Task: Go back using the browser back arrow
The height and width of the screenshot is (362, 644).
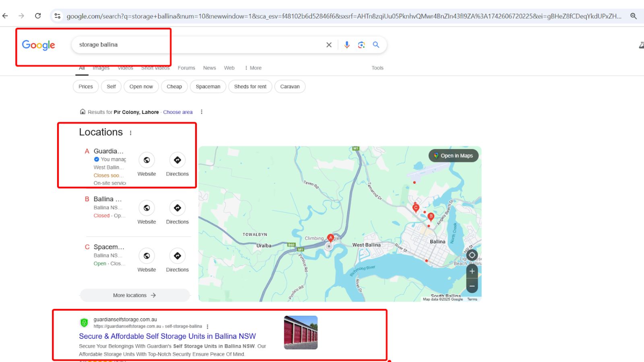Action: [x=5, y=16]
